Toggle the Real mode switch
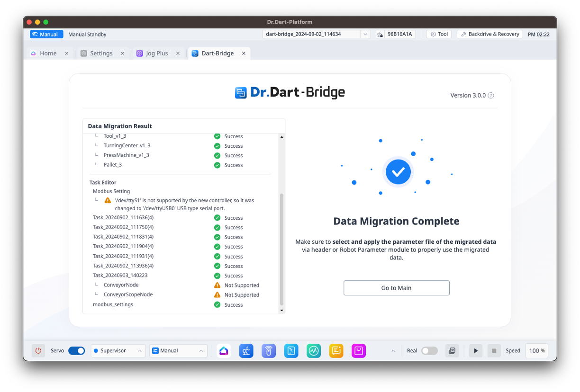This screenshot has height=392, width=580. click(x=429, y=351)
